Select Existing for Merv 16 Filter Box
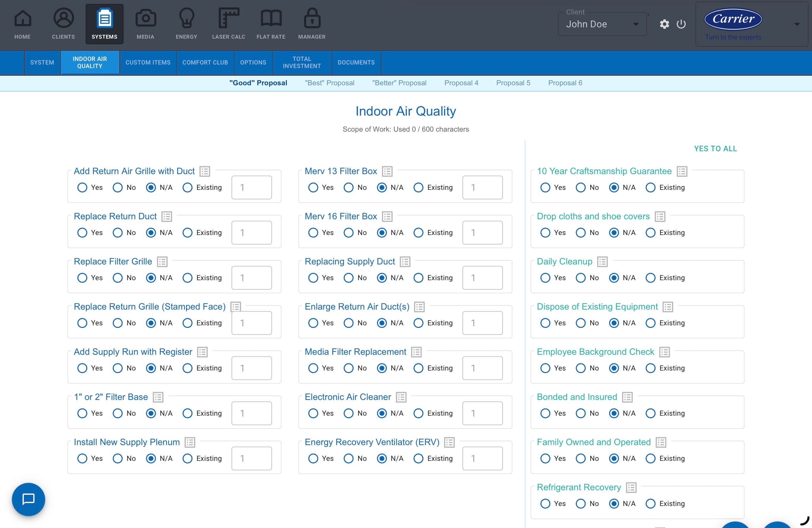 tap(418, 233)
